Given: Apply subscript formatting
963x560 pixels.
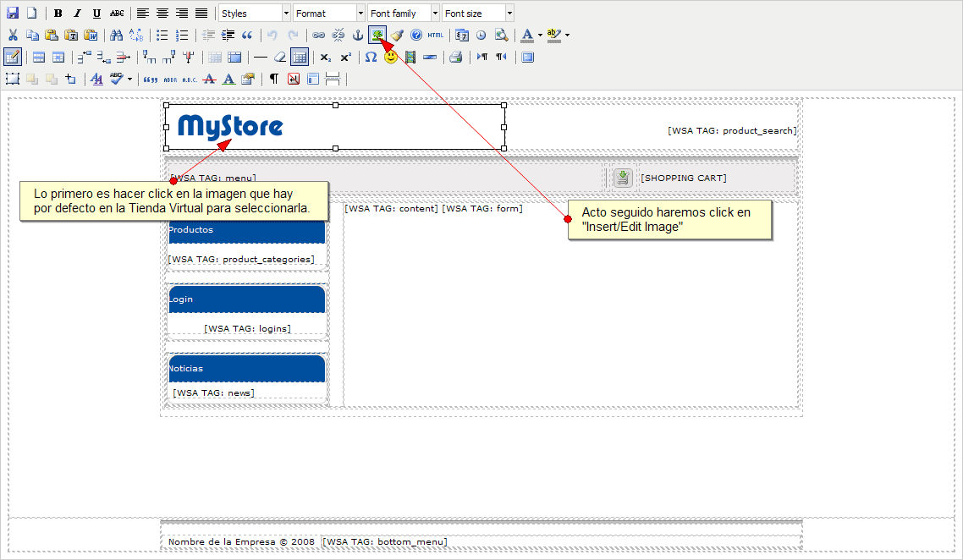Looking at the screenshot, I should (326, 58).
